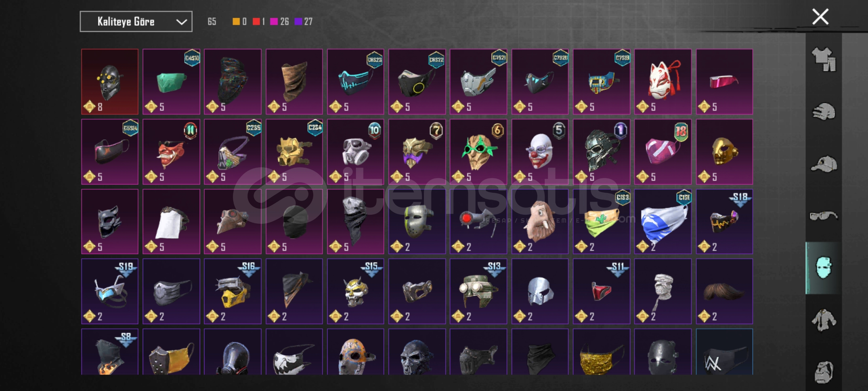
Task: Choose the S19 blue visor mask
Action: pyautogui.click(x=110, y=291)
